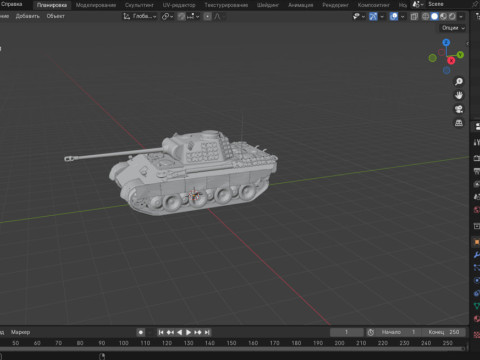The image size is (480, 360).
Task: Click the Конец end frame field
Action: (x=443, y=332)
